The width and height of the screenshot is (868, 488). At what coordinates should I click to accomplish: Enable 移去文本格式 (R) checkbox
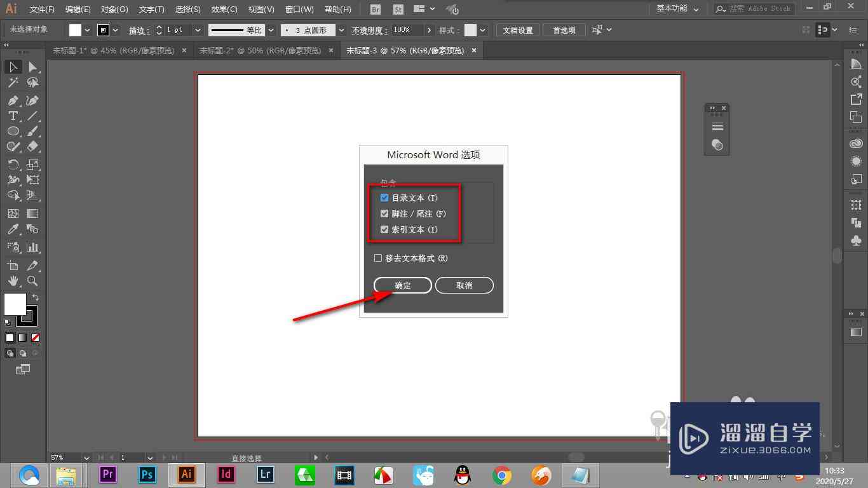[x=378, y=258]
